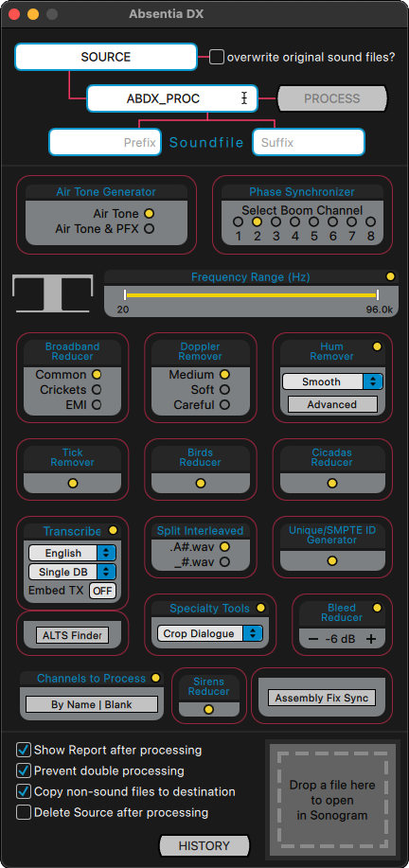The height and width of the screenshot is (868, 409).
Task: Choose Medium in Doppler Remover
Action: point(224,375)
